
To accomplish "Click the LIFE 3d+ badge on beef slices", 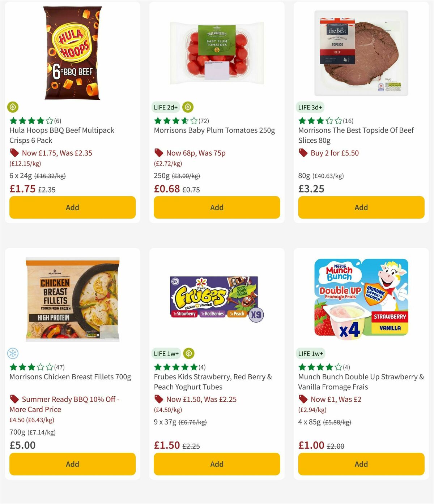I will [311, 107].
